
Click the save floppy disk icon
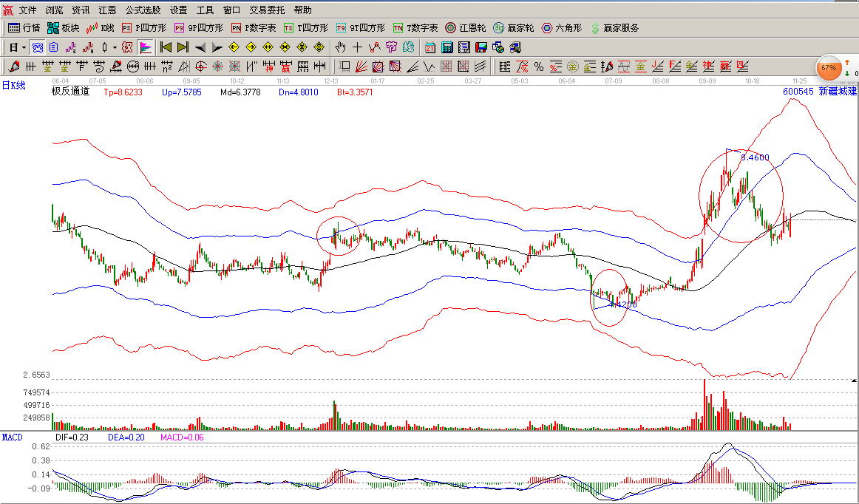point(481,47)
